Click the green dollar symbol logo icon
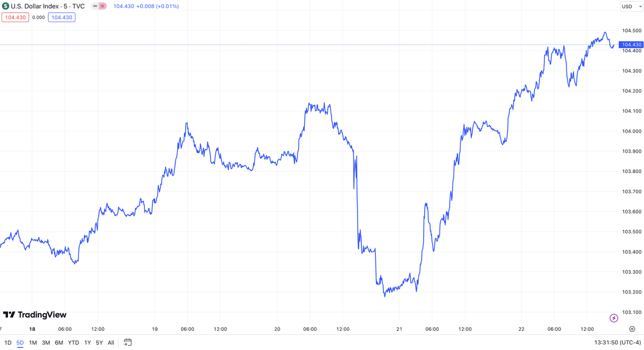 pyautogui.click(x=6, y=7)
